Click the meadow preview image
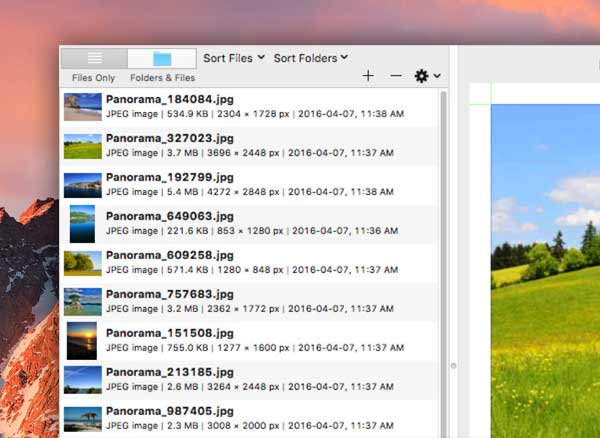600x438 pixels. 545,271
